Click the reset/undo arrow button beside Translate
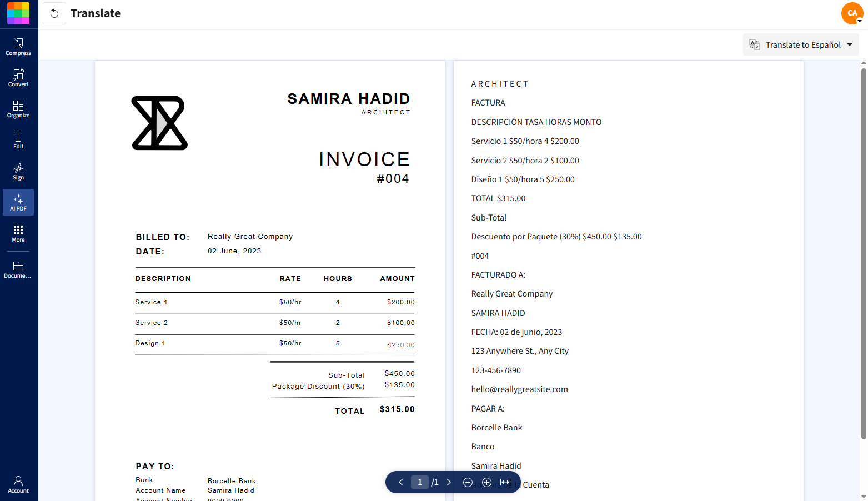This screenshot has height=501, width=868. [x=54, y=13]
